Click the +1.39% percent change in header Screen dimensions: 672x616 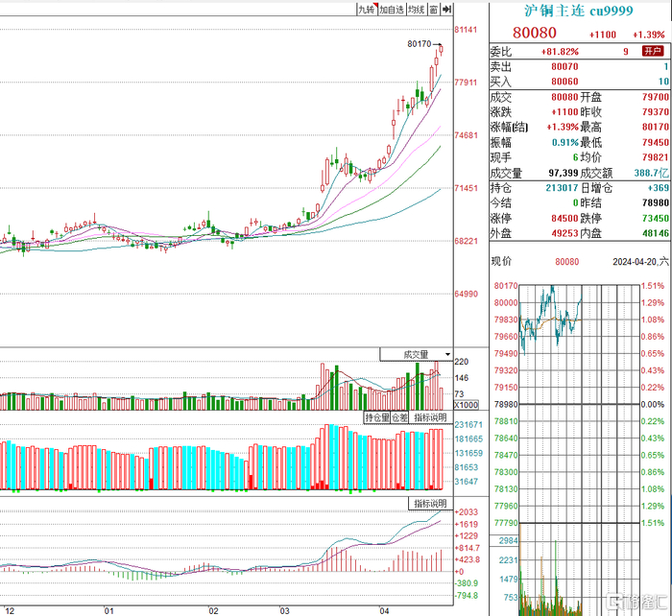(648, 35)
